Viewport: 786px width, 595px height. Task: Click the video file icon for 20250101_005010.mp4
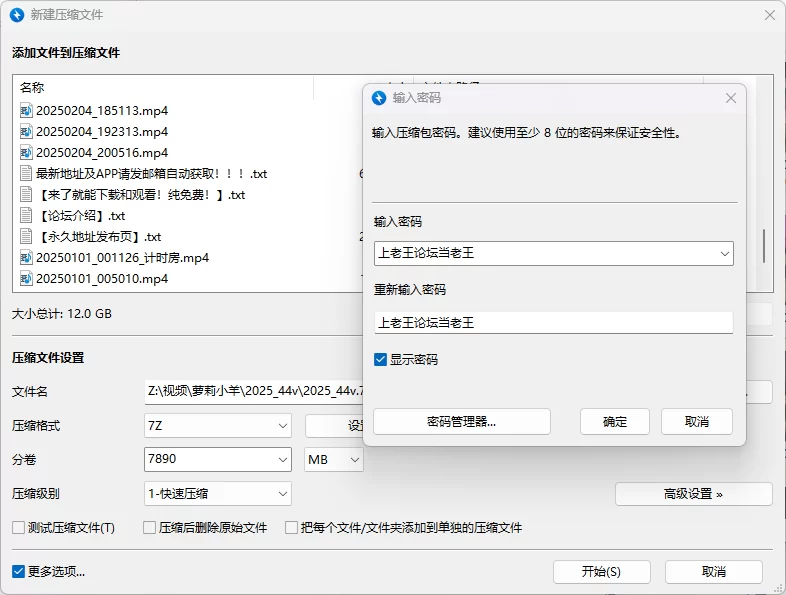(x=26, y=278)
